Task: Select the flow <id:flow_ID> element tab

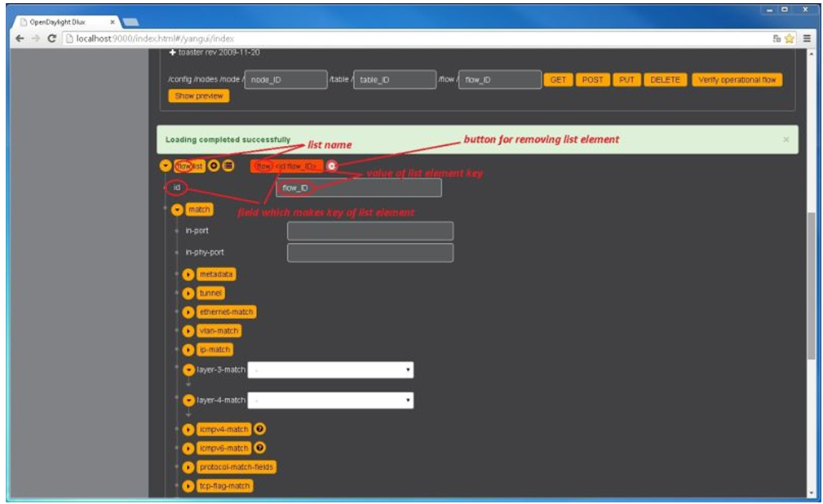Action: (x=287, y=166)
